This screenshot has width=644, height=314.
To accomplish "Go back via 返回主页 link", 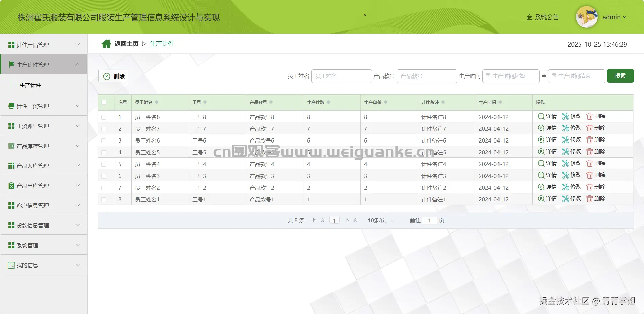I will [x=126, y=44].
